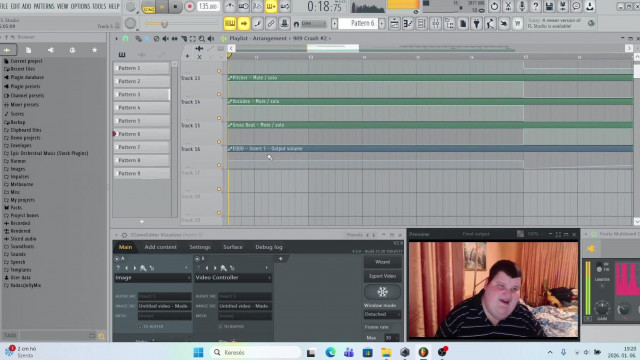Click the Play button in transport
Screen dimensions: 640x360
tap(162, 7)
